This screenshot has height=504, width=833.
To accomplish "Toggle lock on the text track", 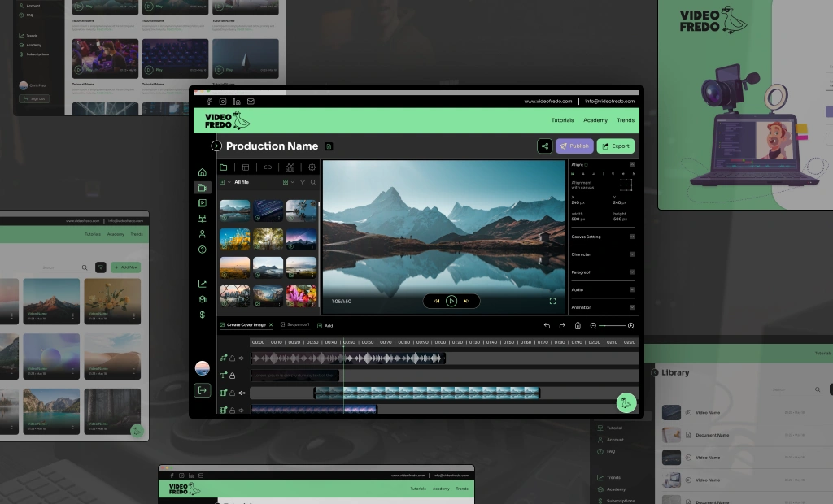I will pos(233,376).
